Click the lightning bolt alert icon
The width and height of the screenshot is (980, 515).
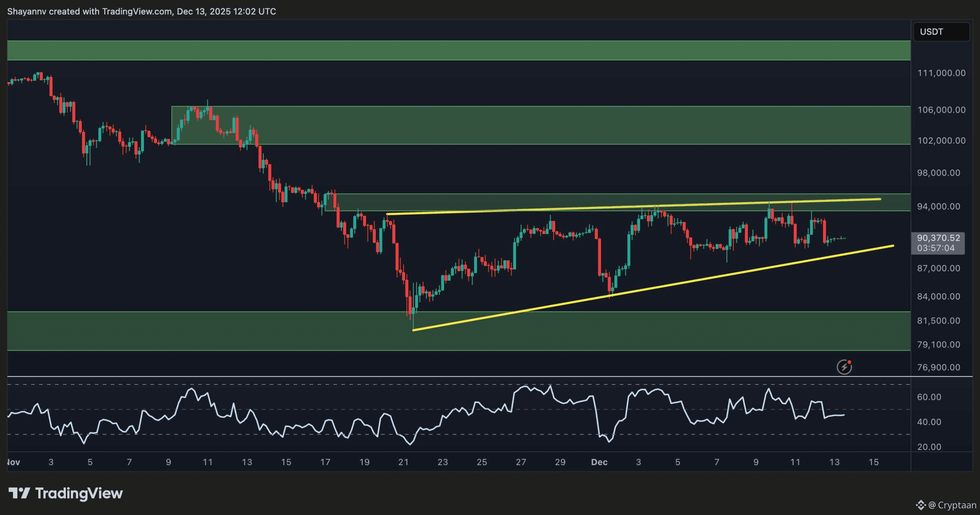pos(844,367)
